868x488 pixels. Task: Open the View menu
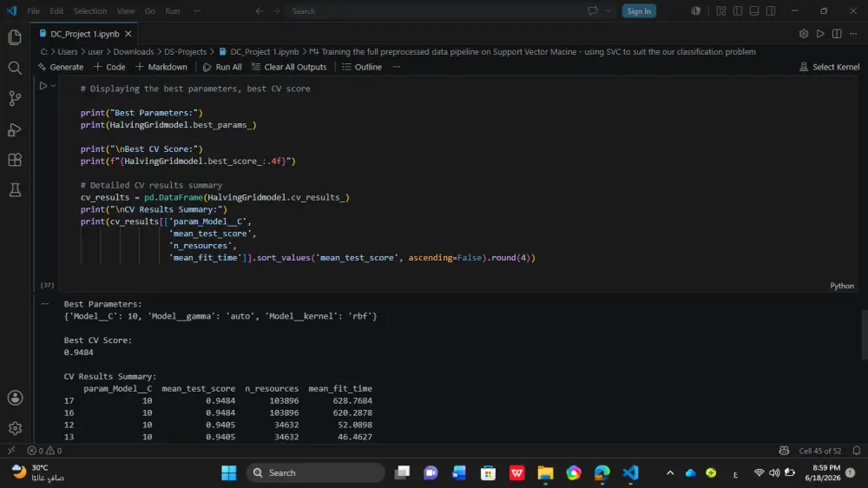pos(126,11)
